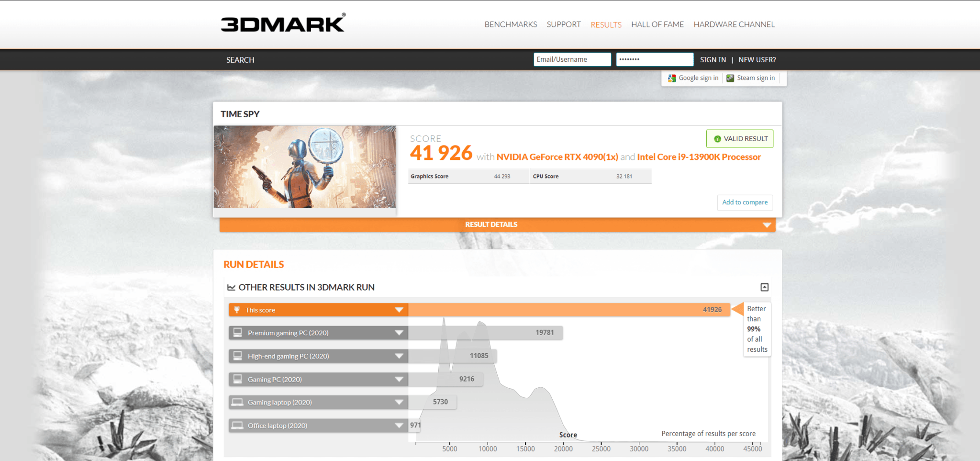Go to the Hall of Fame page
This screenshot has height=461, width=980.
coord(657,24)
